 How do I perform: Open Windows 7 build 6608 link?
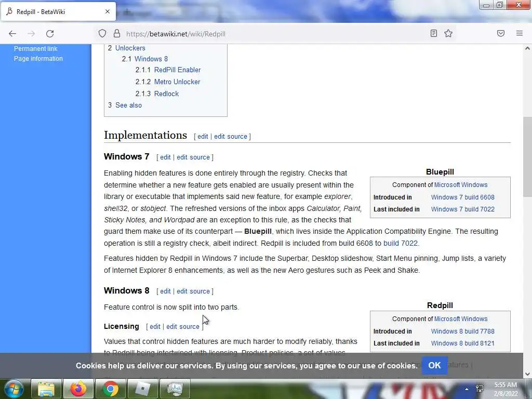tap(463, 197)
